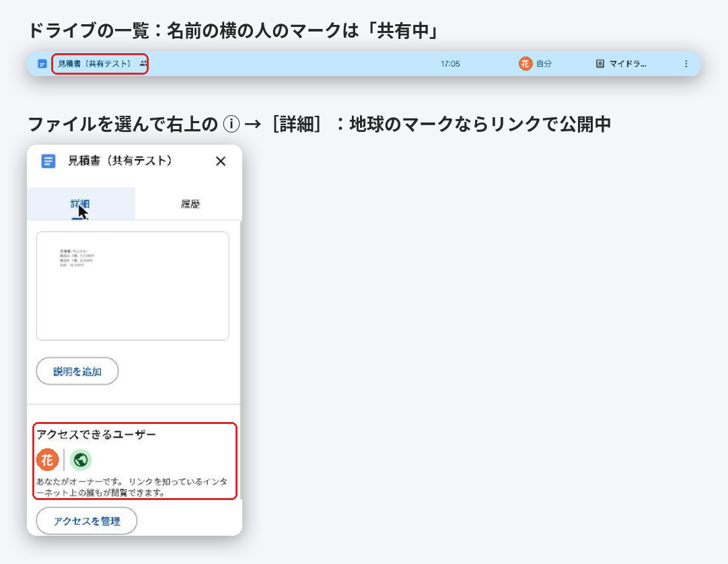
Task: Click the Docs icon in the details panel header
Action: [48, 162]
